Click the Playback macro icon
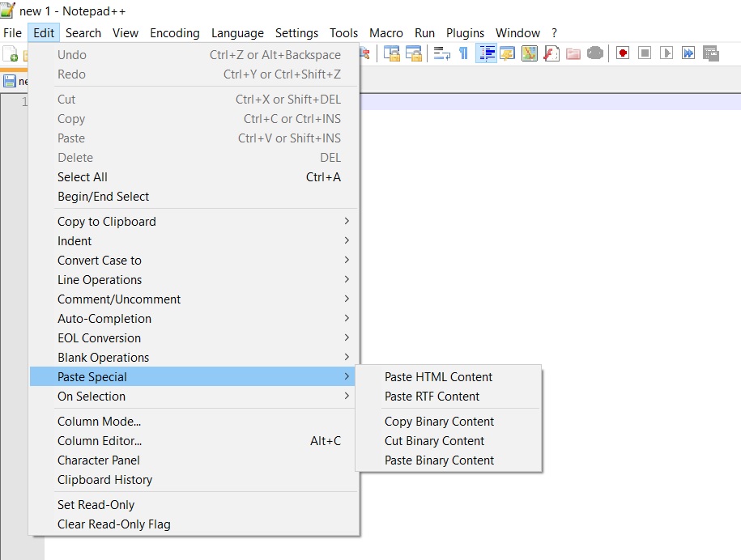Screen dimensions: 741x560 666,53
